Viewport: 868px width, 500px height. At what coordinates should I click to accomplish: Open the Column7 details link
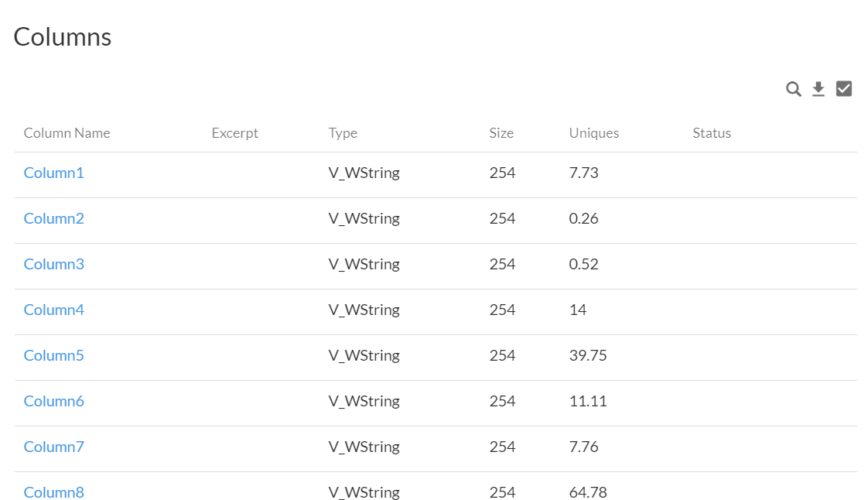click(x=53, y=447)
